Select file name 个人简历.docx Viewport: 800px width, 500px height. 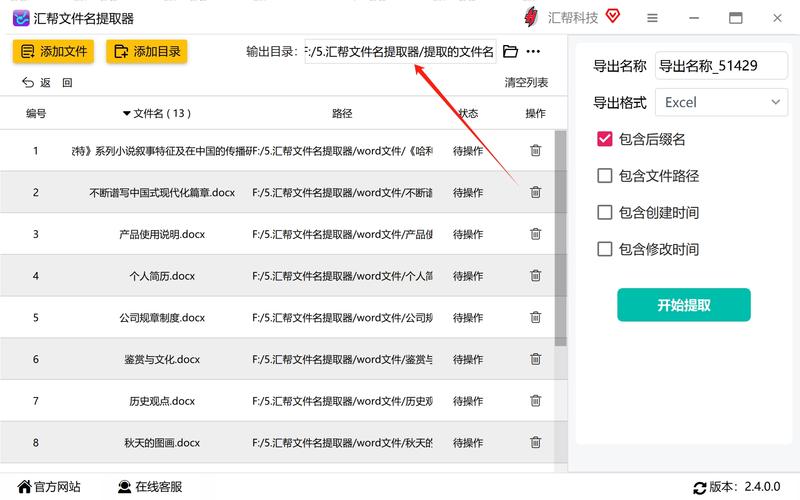click(162, 276)
